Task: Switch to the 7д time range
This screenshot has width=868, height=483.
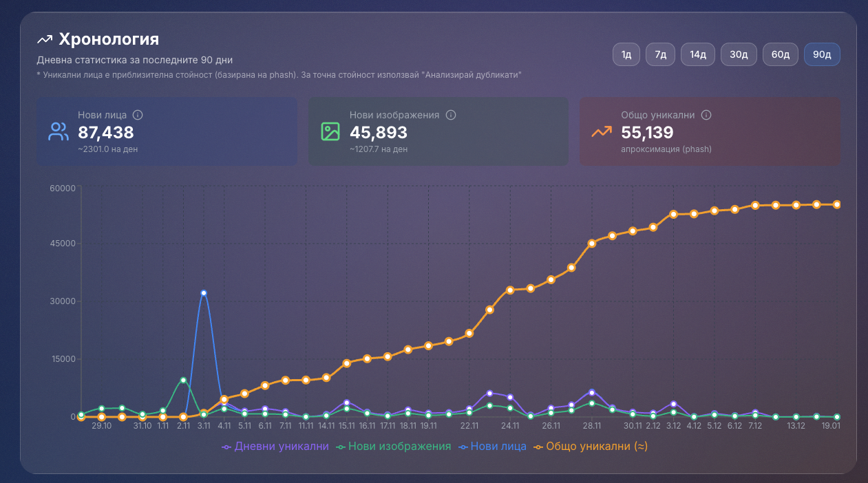Action: pos(660,54)
